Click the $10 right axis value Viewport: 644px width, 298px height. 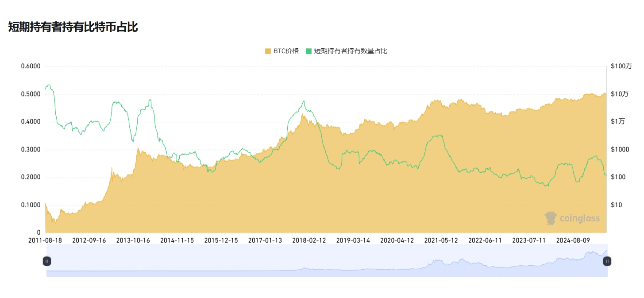tap(617, 205)
